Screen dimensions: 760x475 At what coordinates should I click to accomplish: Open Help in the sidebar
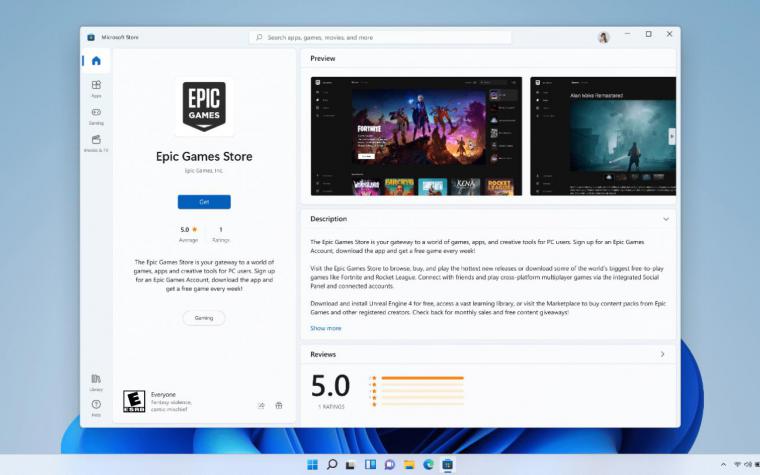[x=96, y=408]
